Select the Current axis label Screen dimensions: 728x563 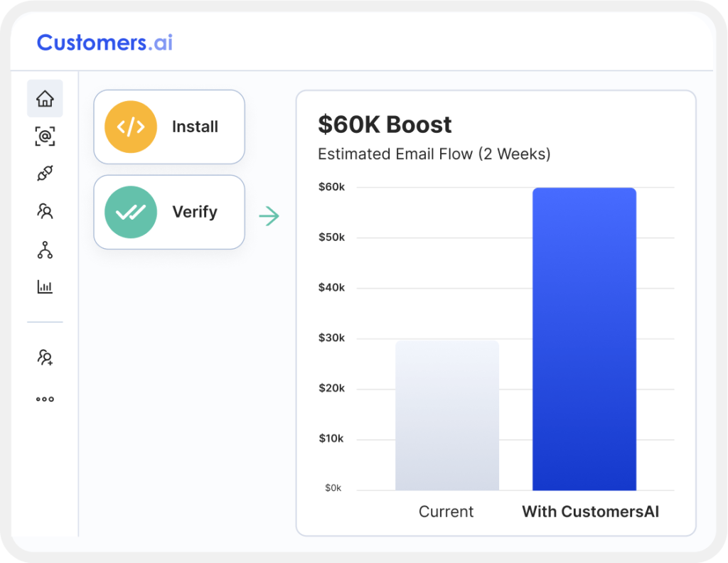(x=446, y=511)
